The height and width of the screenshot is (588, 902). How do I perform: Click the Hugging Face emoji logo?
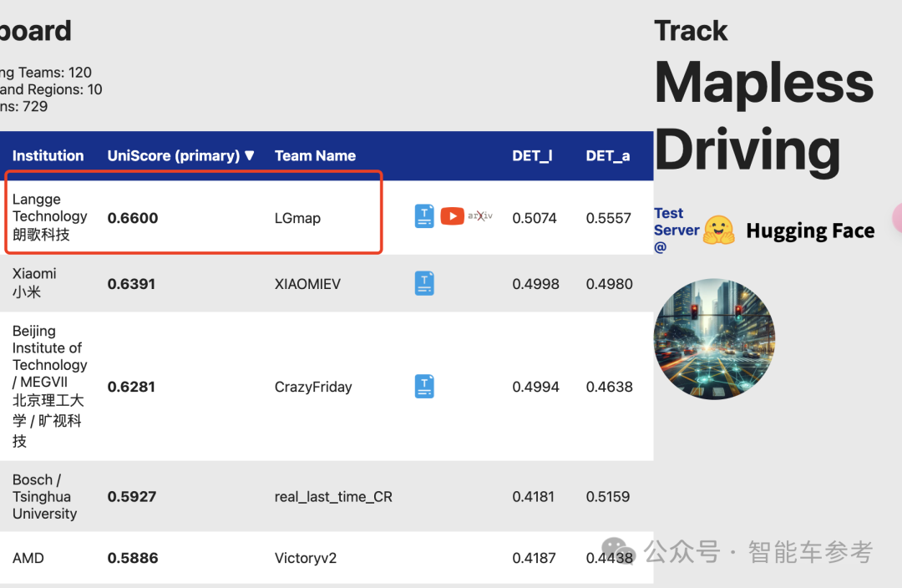[718, 231]
